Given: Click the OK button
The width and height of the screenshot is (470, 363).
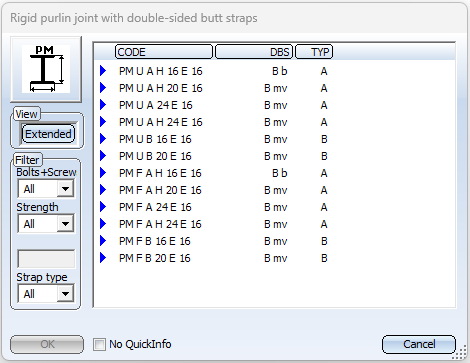Looking at the screenshot, I should click(x=47, y=344).
